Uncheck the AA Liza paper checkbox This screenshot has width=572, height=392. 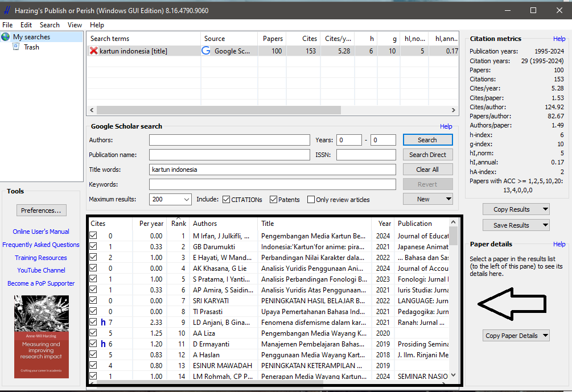93,333
